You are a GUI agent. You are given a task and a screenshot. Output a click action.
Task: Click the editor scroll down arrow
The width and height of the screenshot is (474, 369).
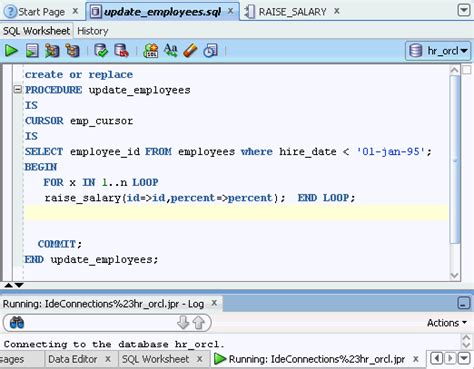point(455,276)
